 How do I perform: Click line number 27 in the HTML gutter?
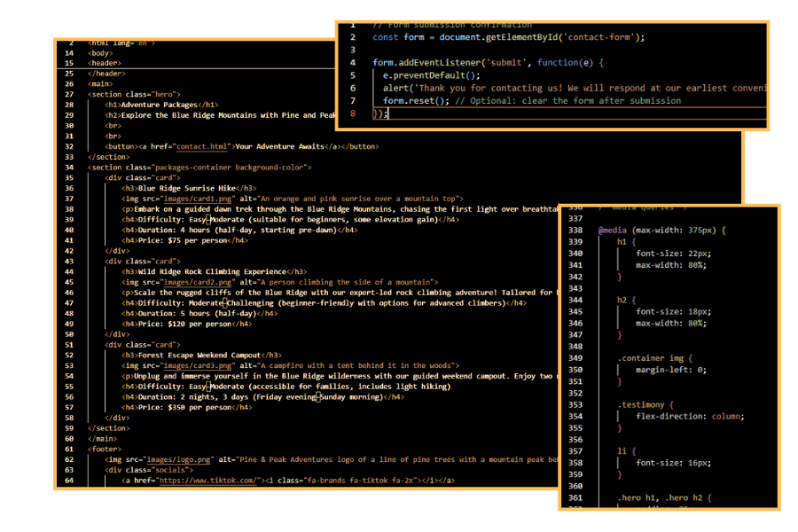69,94
